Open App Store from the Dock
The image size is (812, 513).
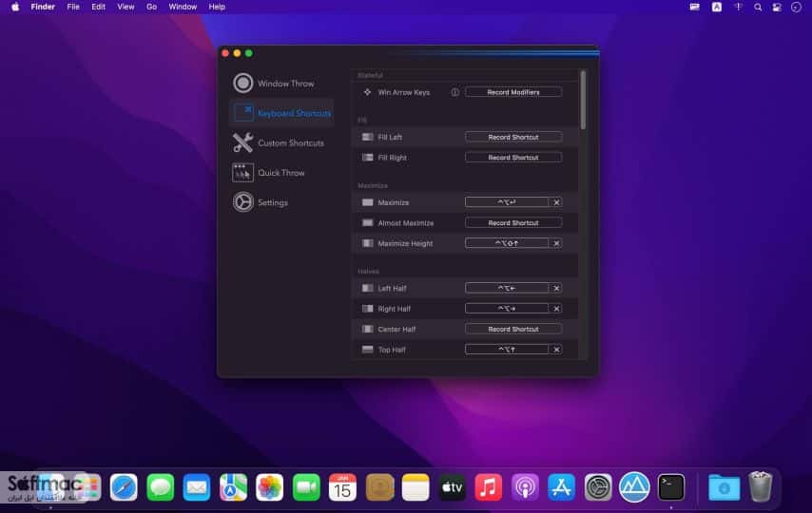(561, 487)
